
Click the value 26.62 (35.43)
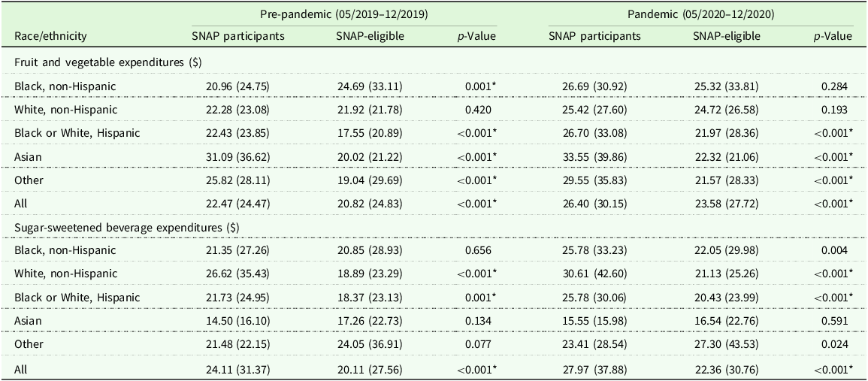coord(237,273)
